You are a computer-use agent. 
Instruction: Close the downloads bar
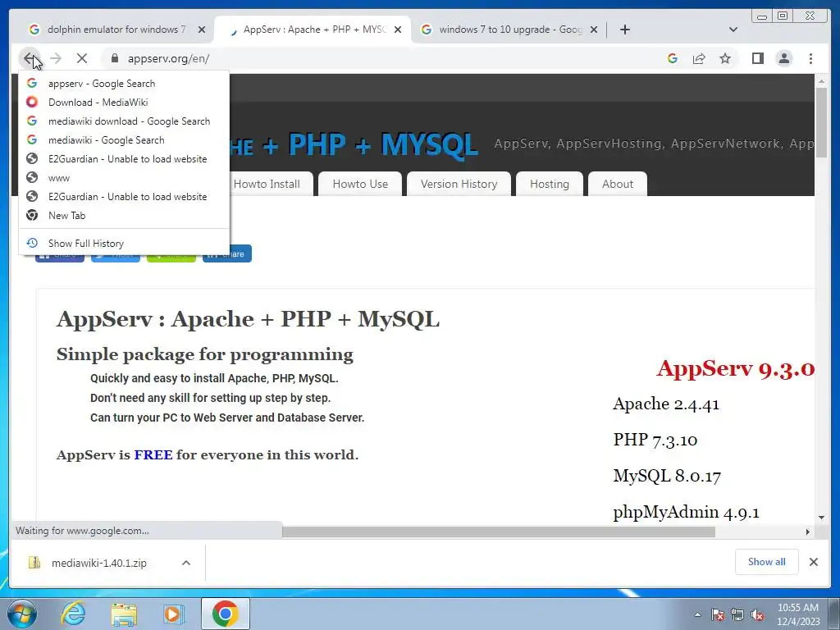coord(813,562)
